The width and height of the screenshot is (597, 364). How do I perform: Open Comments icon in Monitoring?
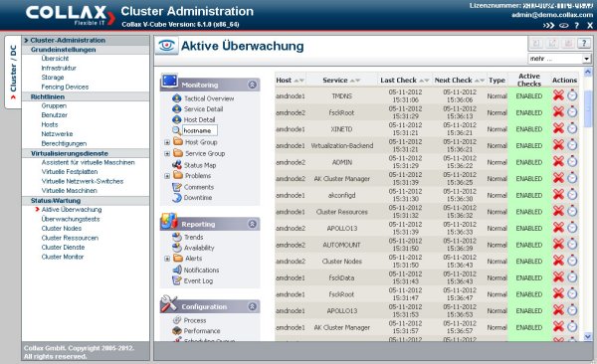[x=177, y=187]
